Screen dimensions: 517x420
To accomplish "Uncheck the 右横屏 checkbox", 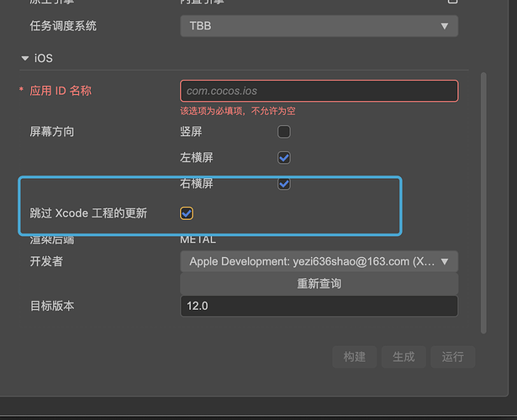I will 284,183.
